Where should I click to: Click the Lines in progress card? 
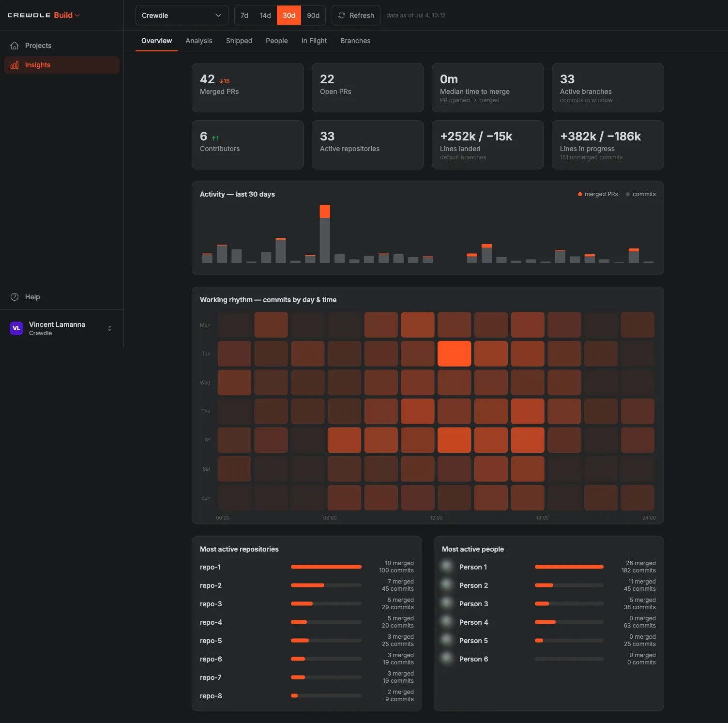[608, 145]
